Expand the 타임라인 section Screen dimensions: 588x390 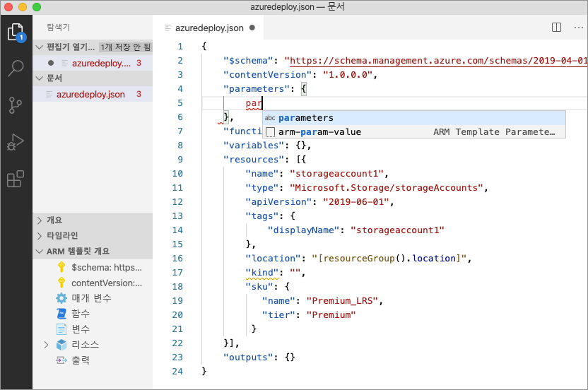[x=40, y=235]
